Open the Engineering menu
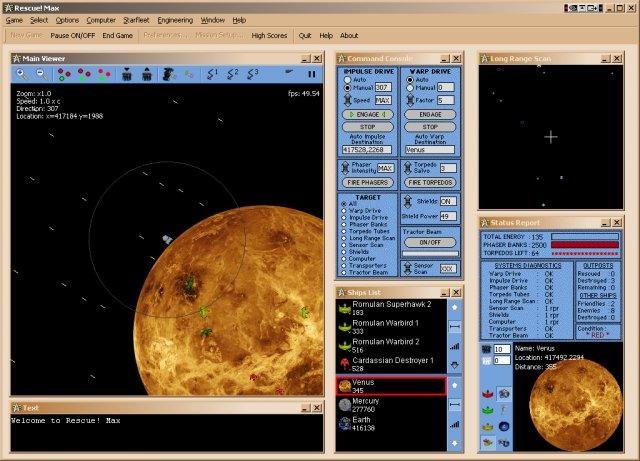The width and height of the screenshot is (640, 461). point(175,20)
